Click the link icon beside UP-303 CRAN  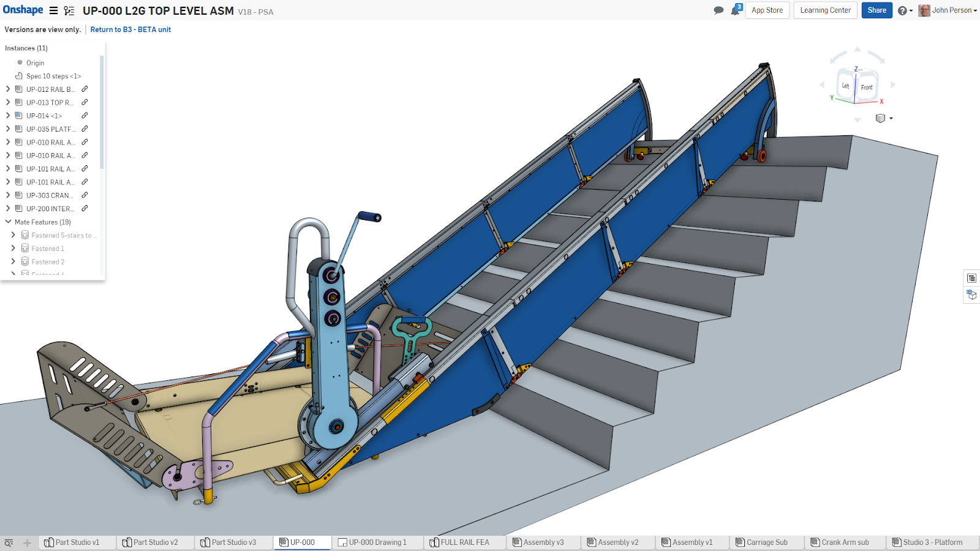(85, 195)
